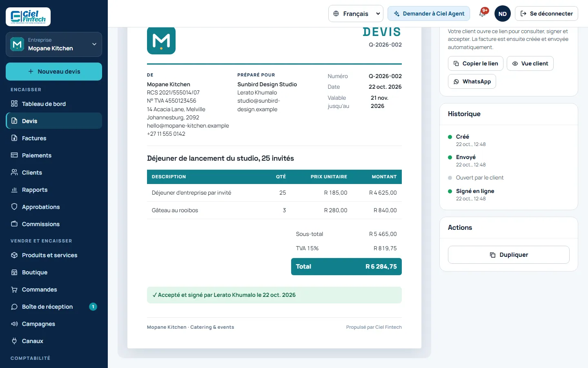
Task: Click the Nouveau devis button
Action: pyautogui.click(x=54, y=72)
